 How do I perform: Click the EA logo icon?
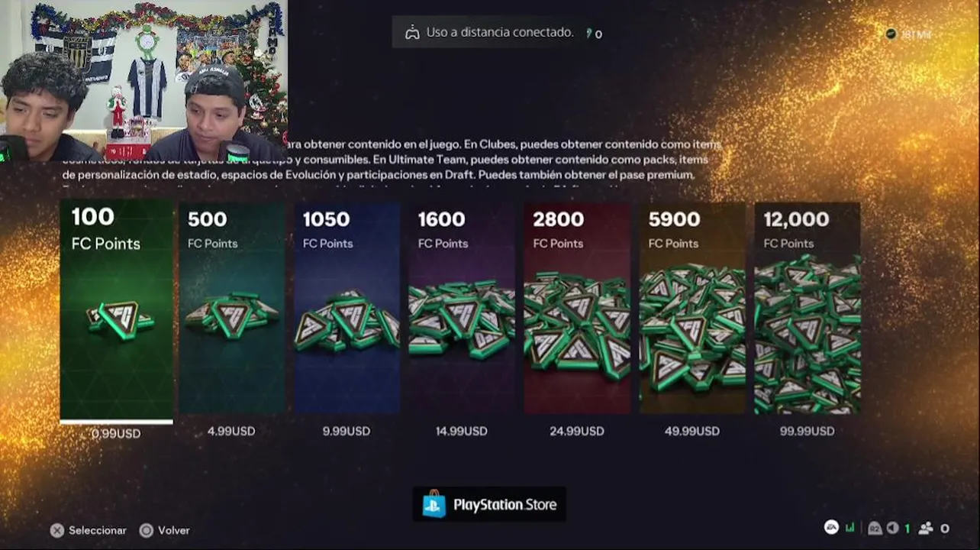(831, 528)
